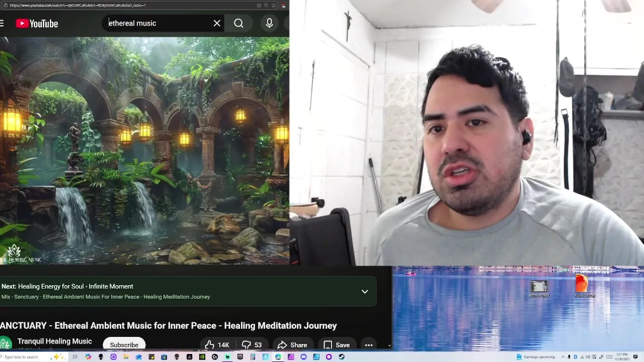Open the YouTube hamburger guide menu
Screen dimensions: 644x362
(2, 23)
